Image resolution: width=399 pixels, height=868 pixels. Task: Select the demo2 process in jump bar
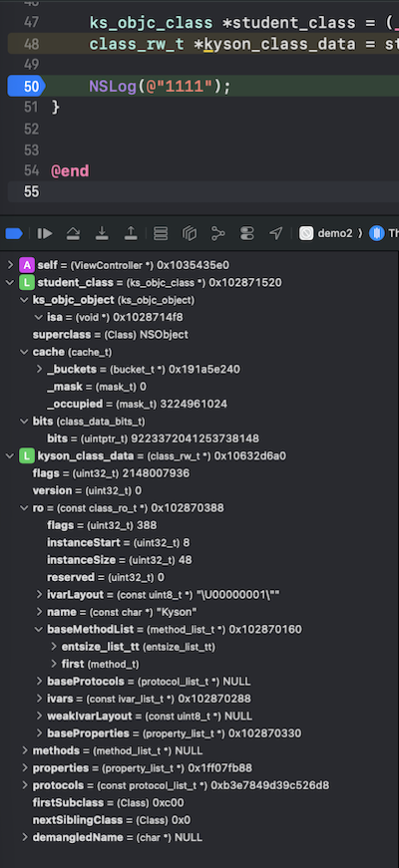coord(326,233)
